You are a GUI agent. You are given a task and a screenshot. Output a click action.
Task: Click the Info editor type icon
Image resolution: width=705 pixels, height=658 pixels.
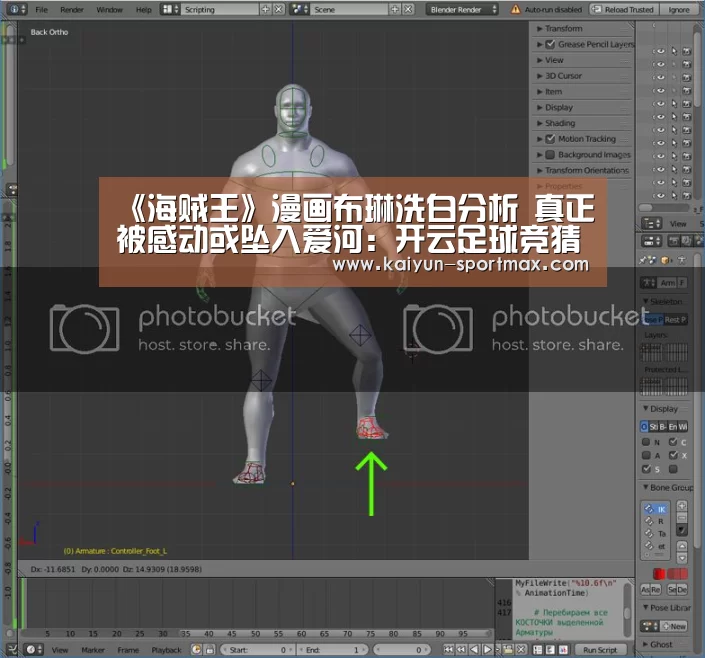(18, 9)
